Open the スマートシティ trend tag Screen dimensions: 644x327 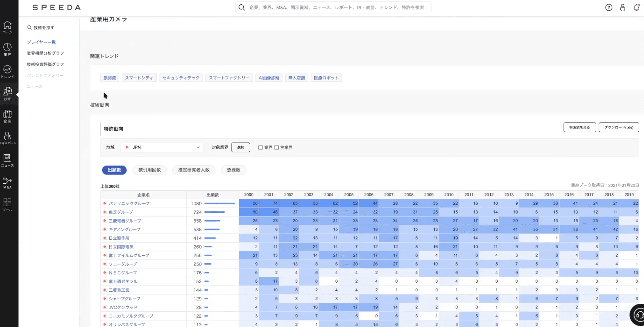pyautogui.click(x=139, y=78)
